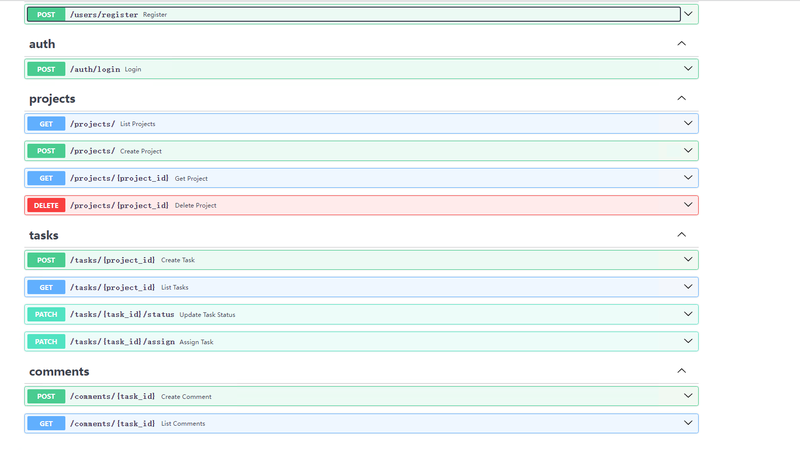Image resolution: width=800 pixels, height=450 pixels.
Task: Click the comments section heading
Action: 59,371
